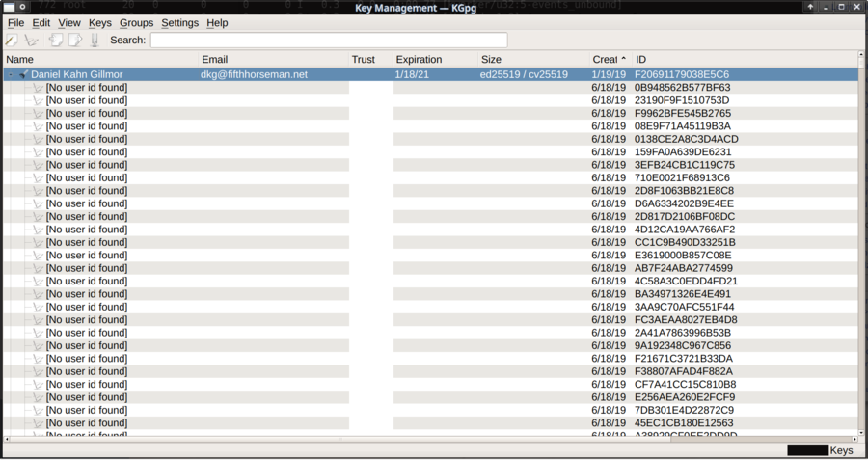Toggle the pin-on-all-desktops title bar icon
This screenshot has height=460, width=868.
pyautogui.click(x=22, y=7)
